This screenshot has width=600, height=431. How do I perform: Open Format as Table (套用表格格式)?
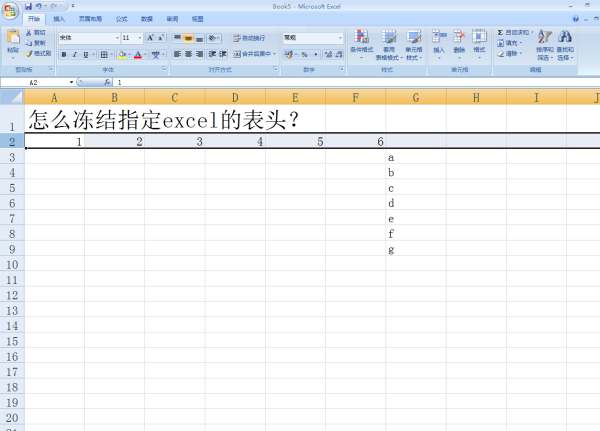pos(389,44)
